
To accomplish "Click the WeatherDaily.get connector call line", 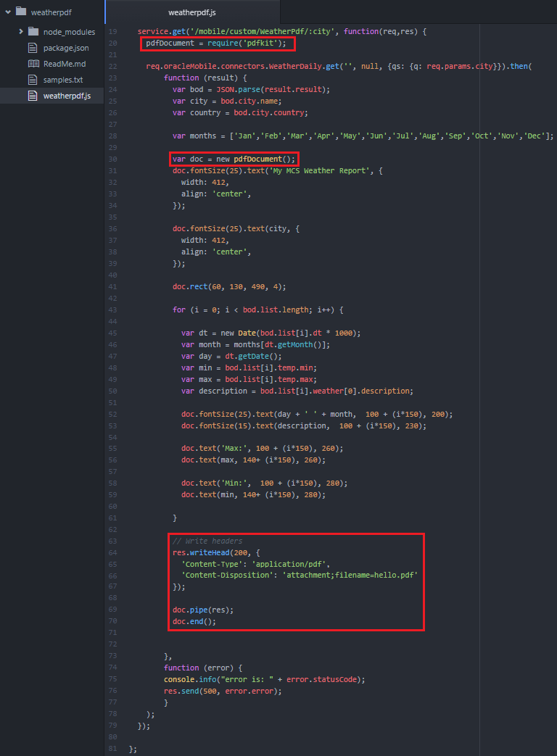I will (339, 66).
